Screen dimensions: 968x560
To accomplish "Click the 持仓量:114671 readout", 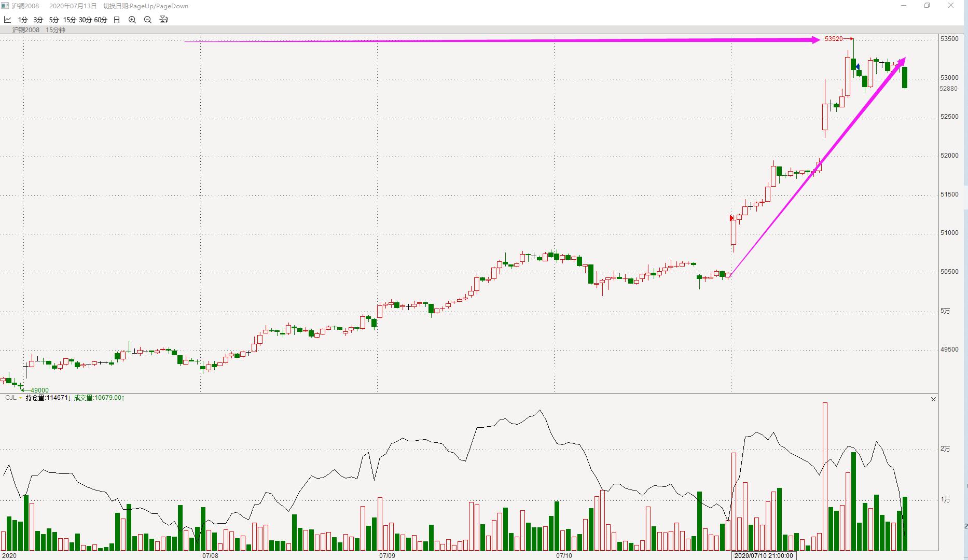I will [x=48, y=398].
